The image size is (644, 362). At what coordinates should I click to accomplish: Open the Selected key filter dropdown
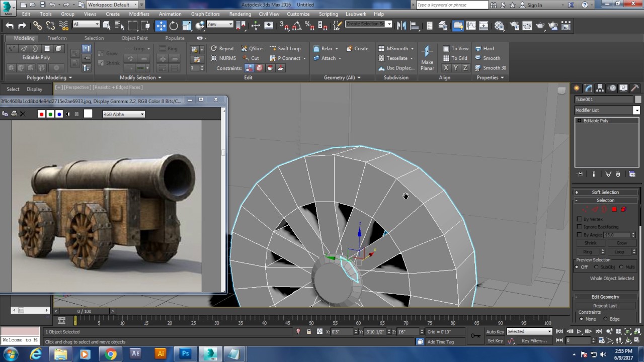[529, 331]
